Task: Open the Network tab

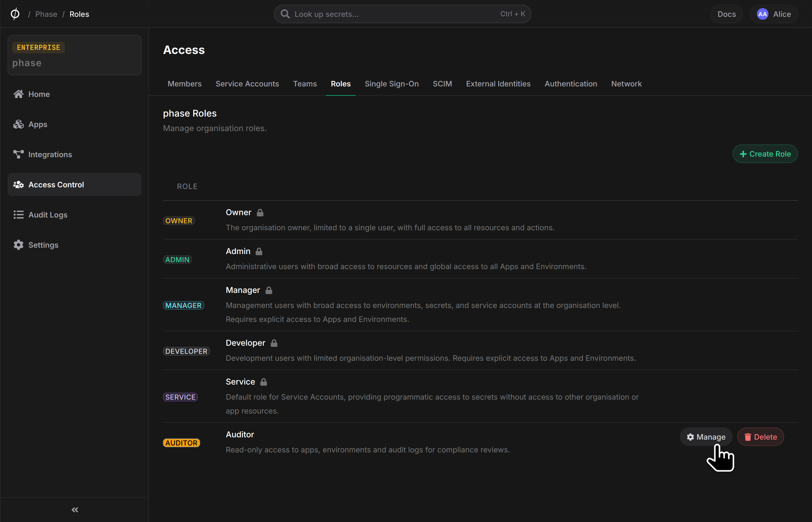Action: point(626,84)
